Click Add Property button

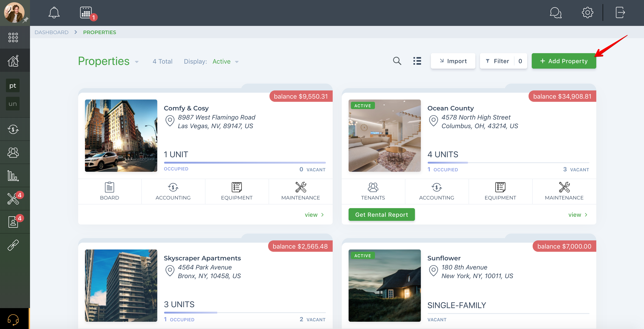pos(564,61)
